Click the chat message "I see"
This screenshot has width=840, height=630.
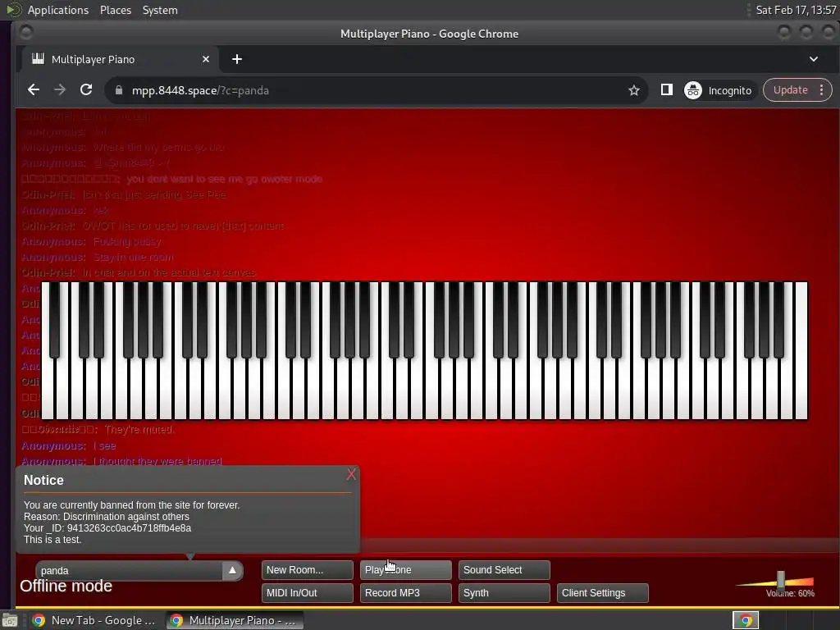(104, 445)
